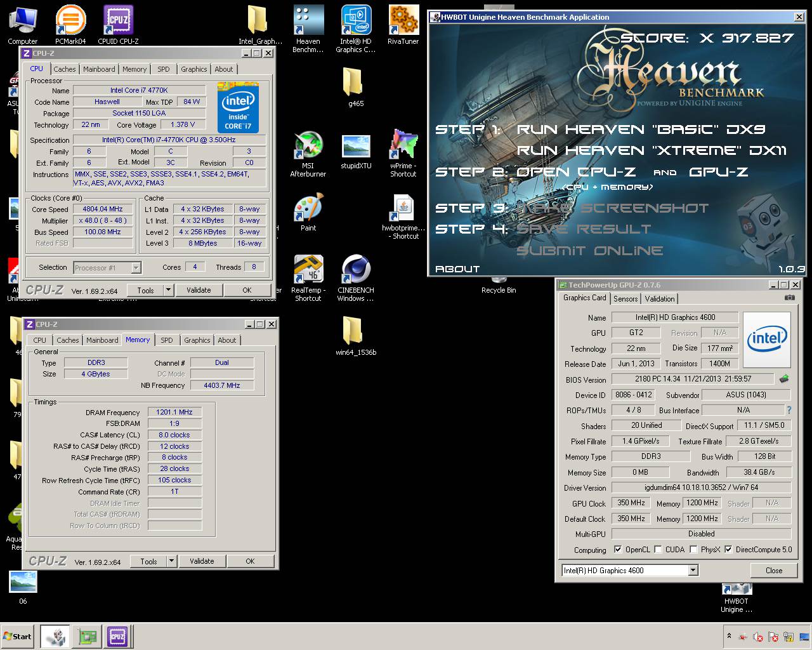Open the Computer desktop icon
Screen dimensions: 812x650
[23, 25]
